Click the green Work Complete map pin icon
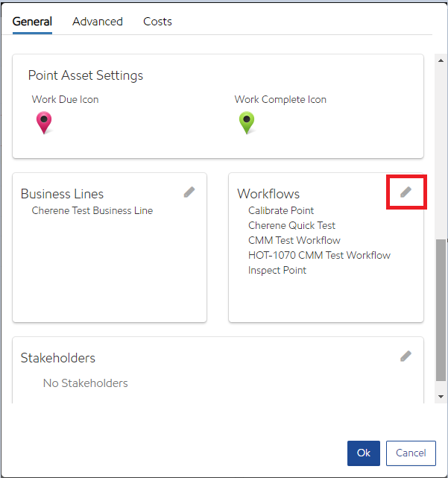 tap(247, 122)
